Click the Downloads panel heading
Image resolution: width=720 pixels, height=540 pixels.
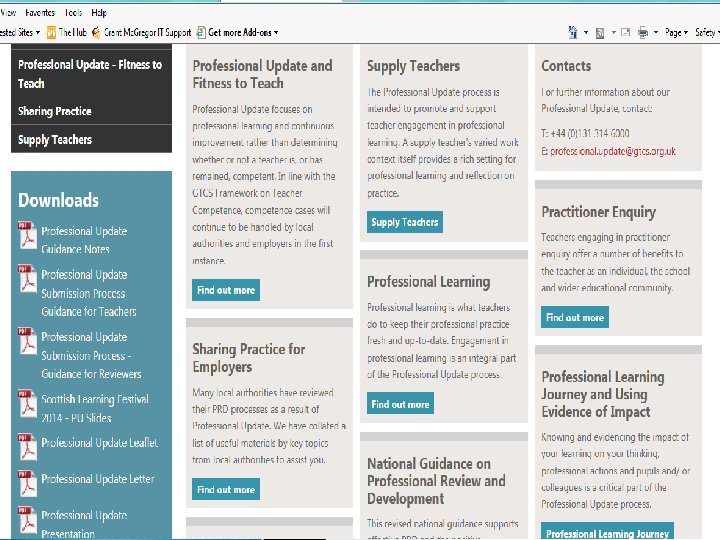click(x=58, y=200)
